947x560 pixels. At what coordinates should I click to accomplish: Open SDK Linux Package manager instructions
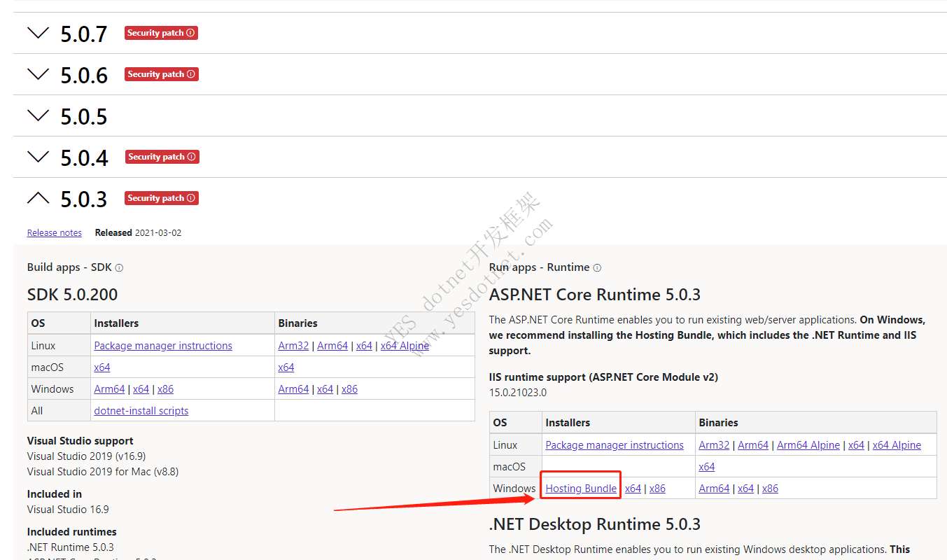click(163, 346)
